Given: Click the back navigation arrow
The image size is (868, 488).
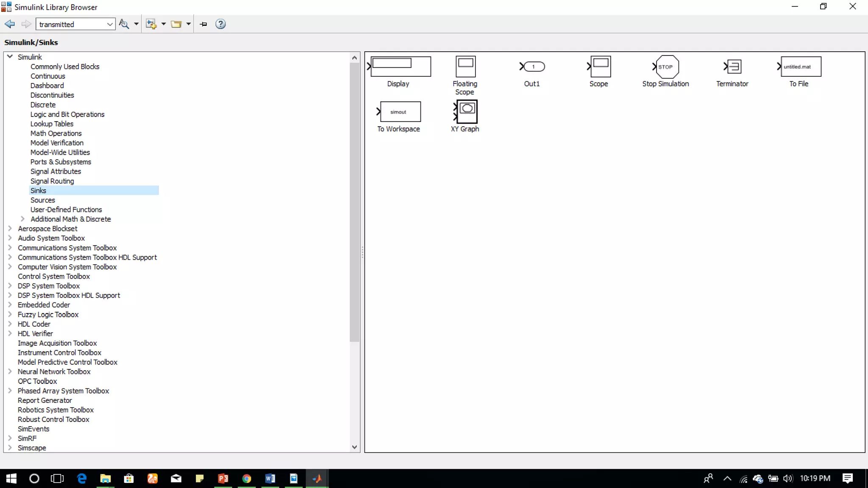Looking at the screenshot, I should (x=10, y=24).
